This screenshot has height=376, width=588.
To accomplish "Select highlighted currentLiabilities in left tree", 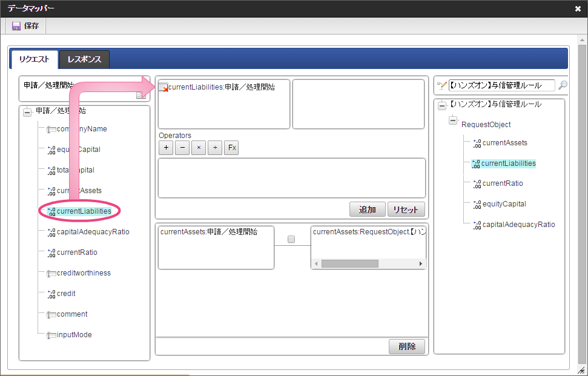I will pos(84,211).
